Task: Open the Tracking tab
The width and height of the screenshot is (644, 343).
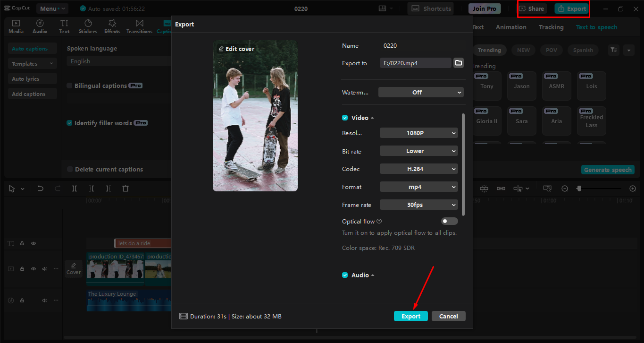Action: 551,27
